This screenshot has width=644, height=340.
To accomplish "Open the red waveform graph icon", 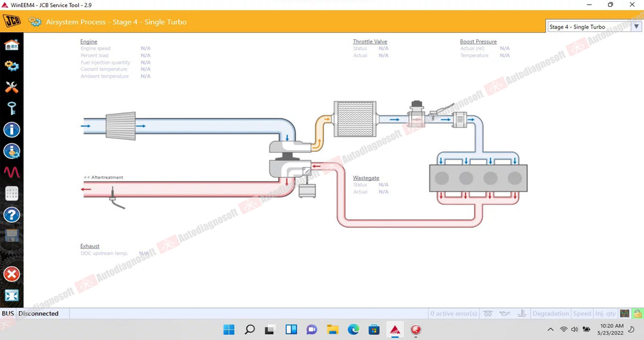I will coord(11,172).
